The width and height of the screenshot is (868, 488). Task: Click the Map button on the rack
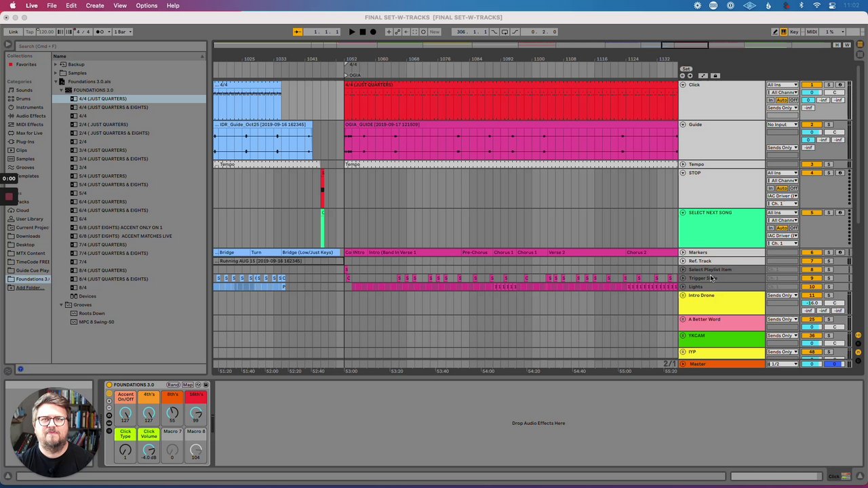(x=188, y=385)
